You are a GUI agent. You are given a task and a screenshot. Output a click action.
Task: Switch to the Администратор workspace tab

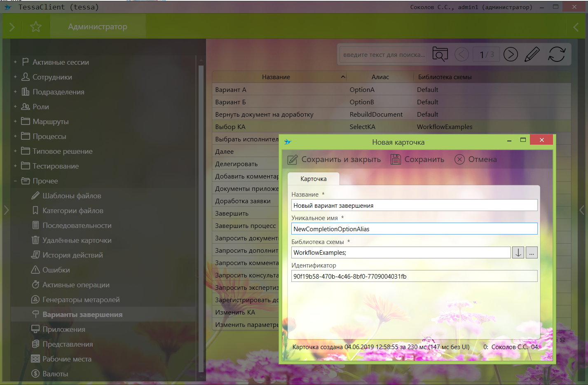[x=98, y=27]
